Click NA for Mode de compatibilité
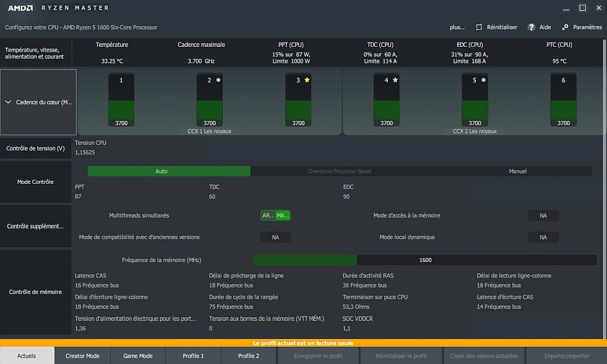The height and width of the screenshot is (364, 607). [x=275, y=237]
